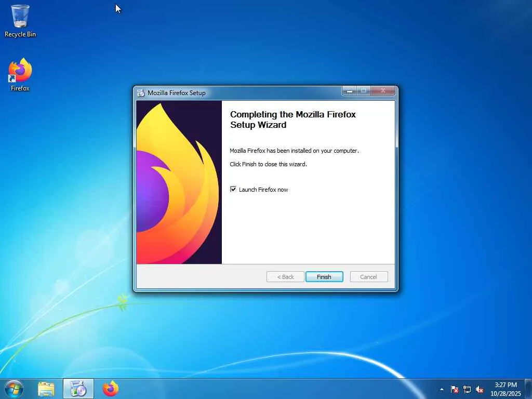Click 'Mozilla Firefox has been installed' text
532x399 pixels.
point(294,151)
